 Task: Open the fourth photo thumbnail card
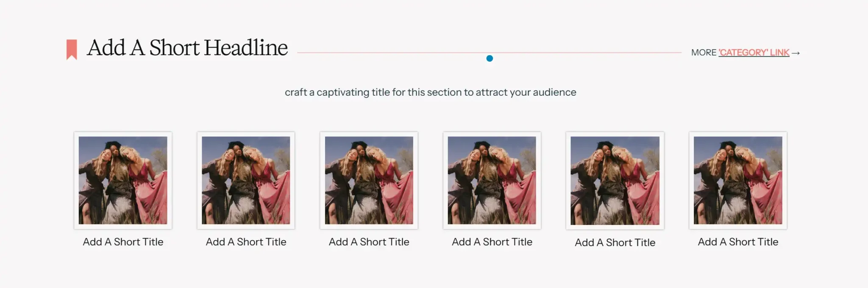click(492, 180)
